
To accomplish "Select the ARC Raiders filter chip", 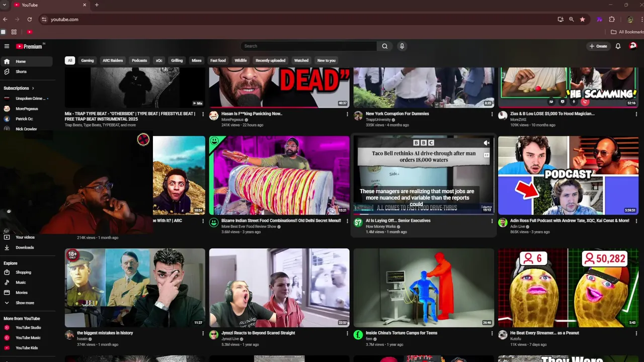I will pyautogui.click(x=113, y=60).
